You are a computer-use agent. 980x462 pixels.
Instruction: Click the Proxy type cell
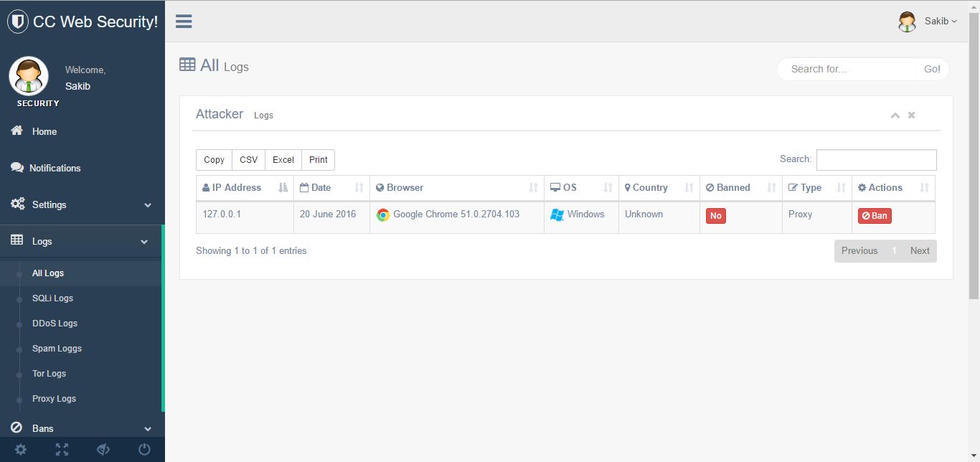[x=817, y=217]
